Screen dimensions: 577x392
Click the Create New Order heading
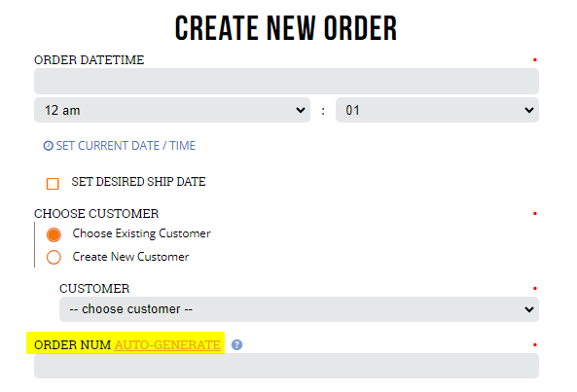tap(286, 28)
